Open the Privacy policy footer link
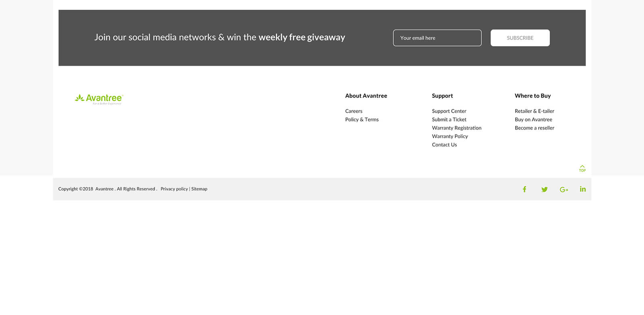This screenshot has width=644, height=315. pos(174,189)
